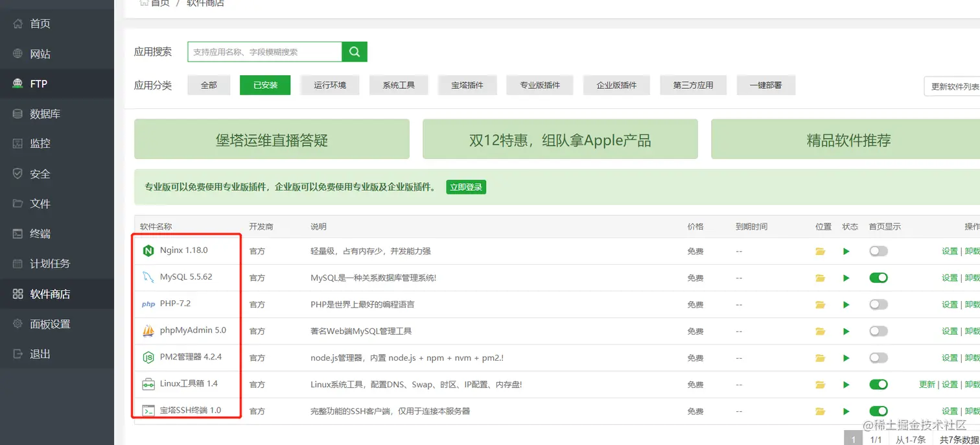The image size is (980, 445).
Task: Open the 堡塔运维直播答疑 banner
Action: (x=272, y=139)
